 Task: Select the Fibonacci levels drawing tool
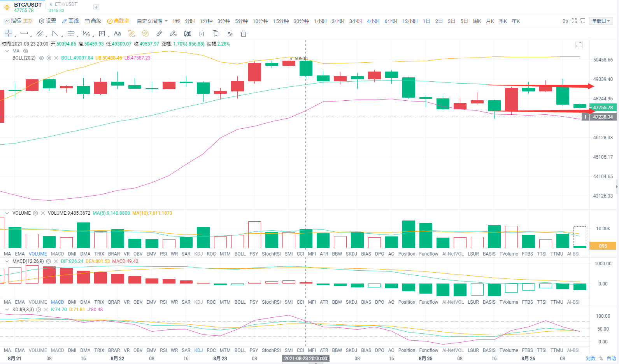point(71,33)
